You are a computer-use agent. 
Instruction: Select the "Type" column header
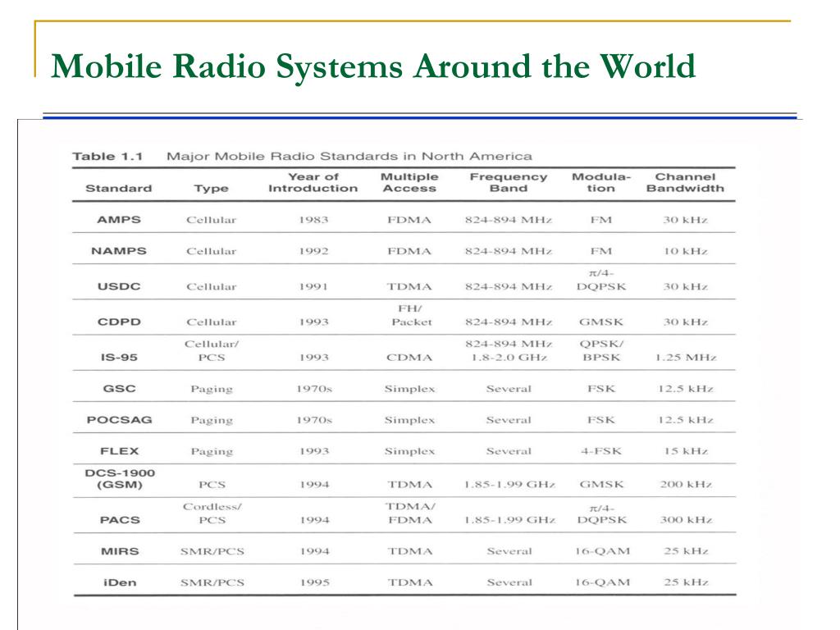[211, 189]
